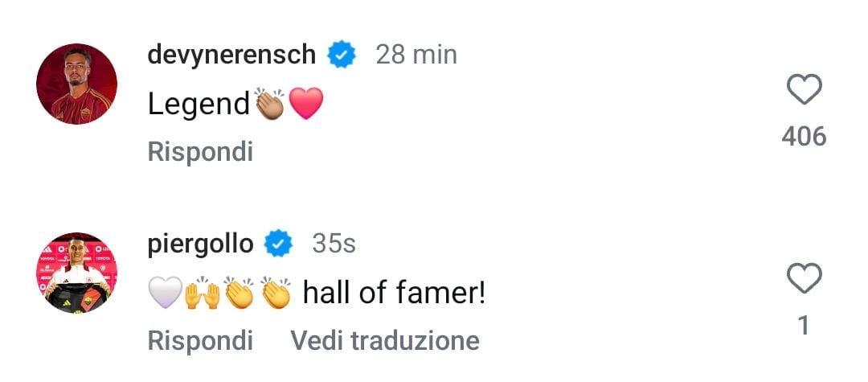Click the devynerensch username
The height and width of the screenshot is (382, 868).
pyautogui.click(x=231, y=55)
